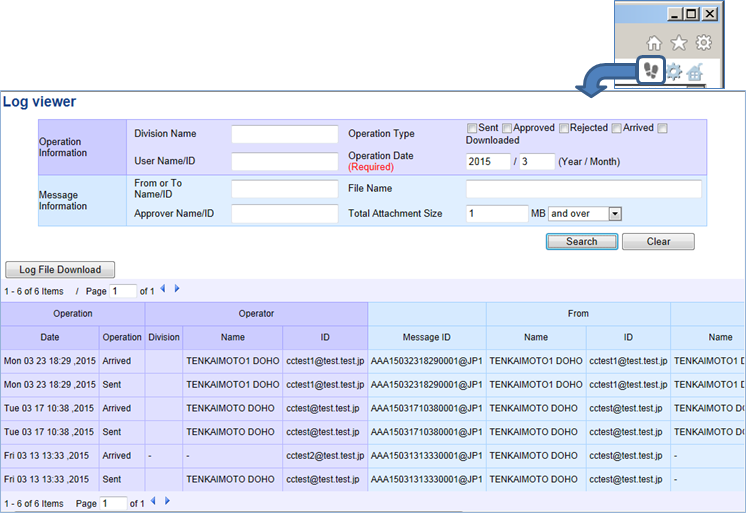Click the Operation Date year field

pos(488,162)
